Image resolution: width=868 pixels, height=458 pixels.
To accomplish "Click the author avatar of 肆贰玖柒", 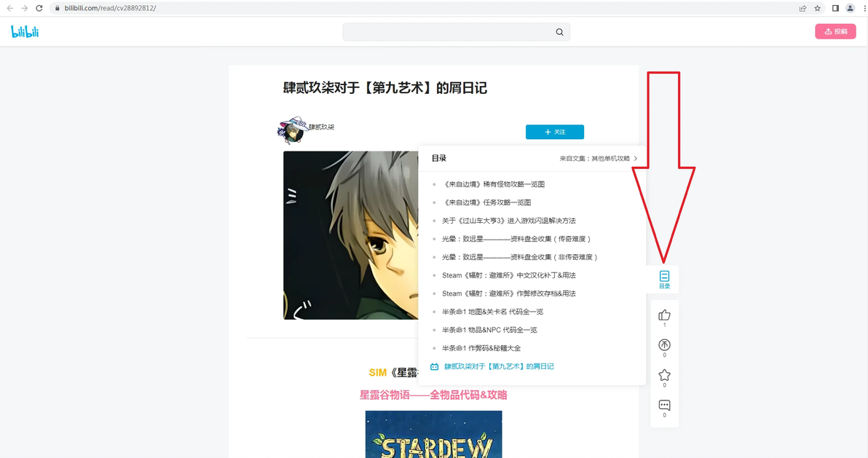I will coord(292,130).
